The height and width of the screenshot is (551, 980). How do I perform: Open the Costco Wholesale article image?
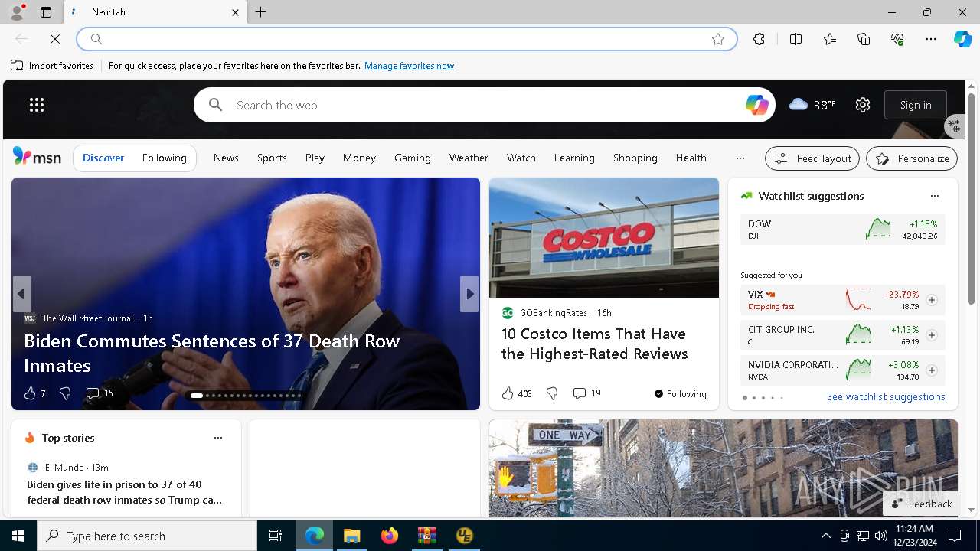604,238
